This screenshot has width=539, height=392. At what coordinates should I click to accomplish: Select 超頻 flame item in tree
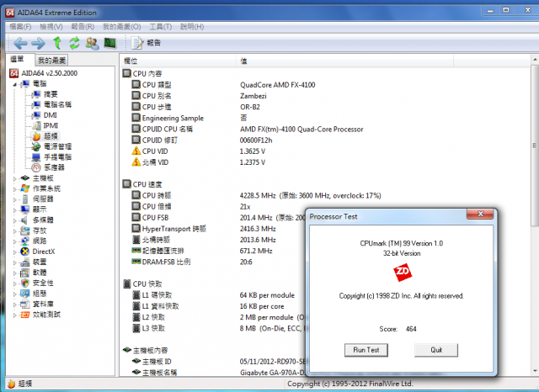[45, 136]
